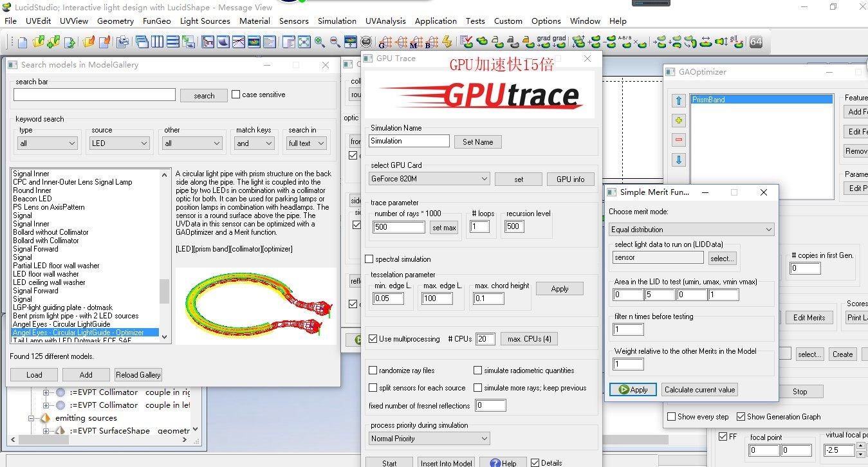Click the B ray trace toolbar icon
This screenshot has width=868, height=467.
pyautogui.click(x=431, y=42)
